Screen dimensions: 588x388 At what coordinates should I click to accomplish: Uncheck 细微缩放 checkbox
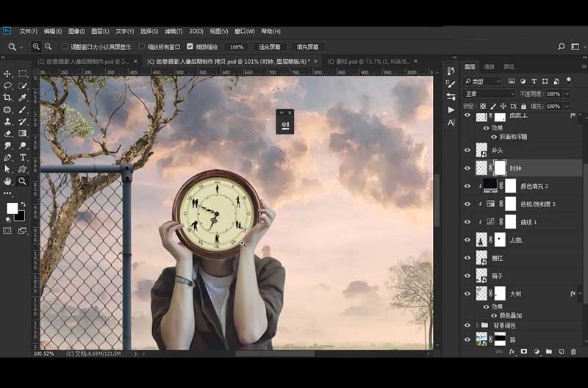tap(190, 46)
